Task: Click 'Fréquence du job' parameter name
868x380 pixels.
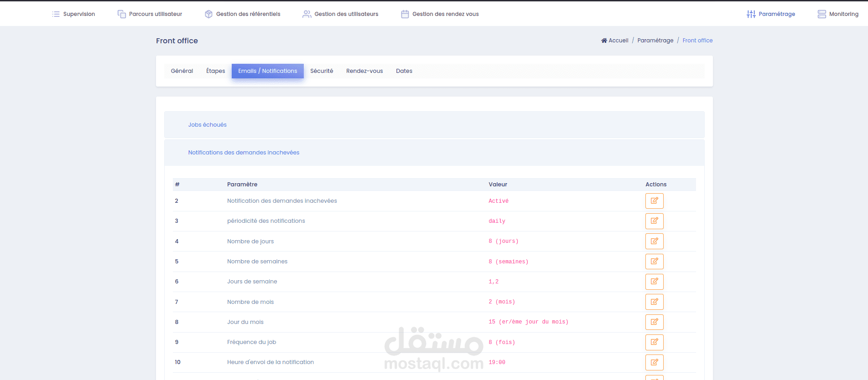Action: tap(252, 342)
